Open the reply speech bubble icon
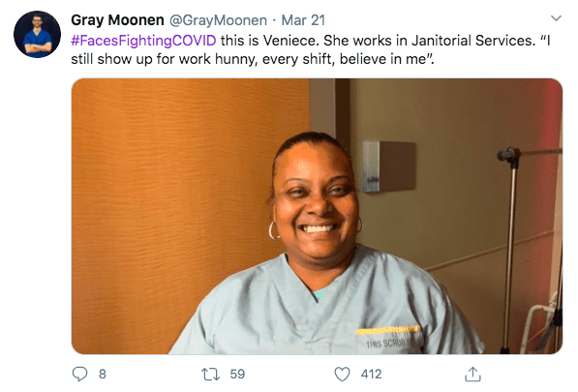The width and height of the screenshot is (578, 392). [79, 374]
